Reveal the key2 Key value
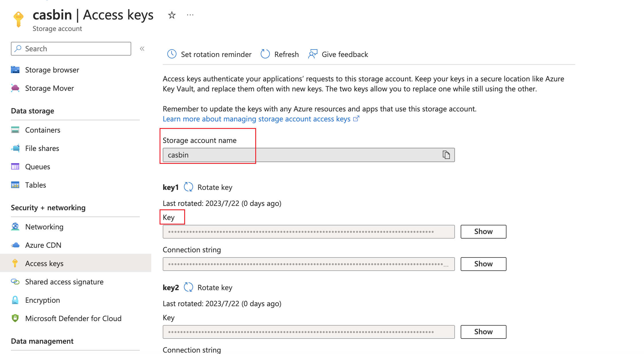This screenshot has width=644, height=354. [x=483, y=332]
